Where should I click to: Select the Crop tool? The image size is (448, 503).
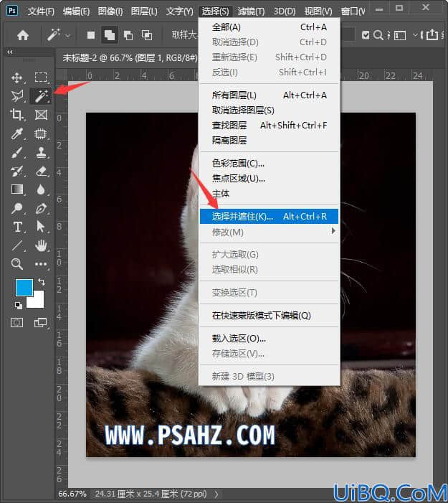pos(16,115)
